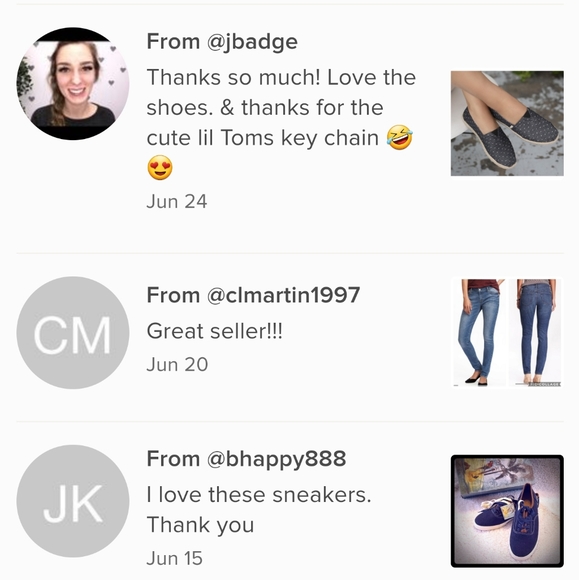Open the back-view skinny jeans photo
This screenshot has width=579, height=580.
535,333
